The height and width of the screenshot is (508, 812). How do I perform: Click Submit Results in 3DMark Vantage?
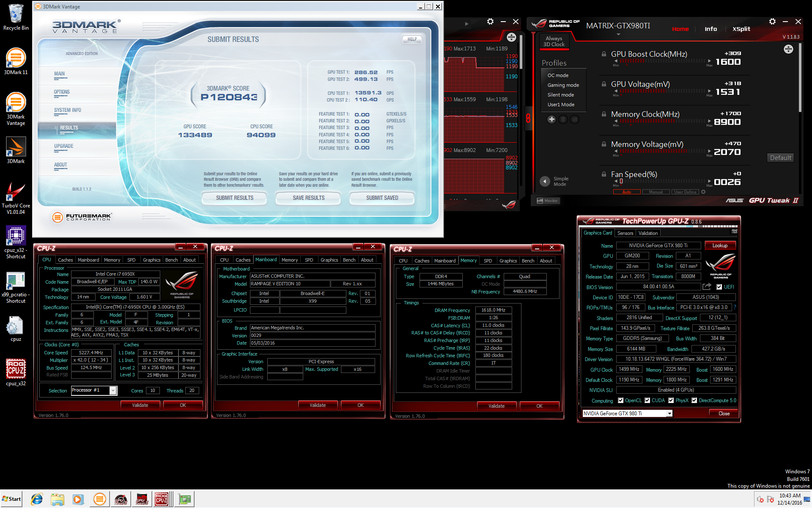point(234,198)
